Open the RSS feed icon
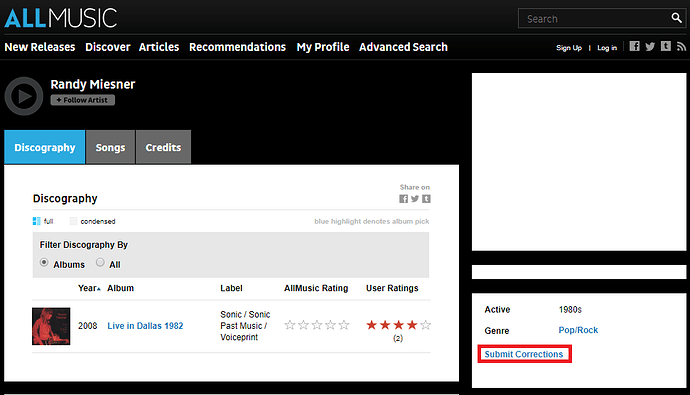 681,46
